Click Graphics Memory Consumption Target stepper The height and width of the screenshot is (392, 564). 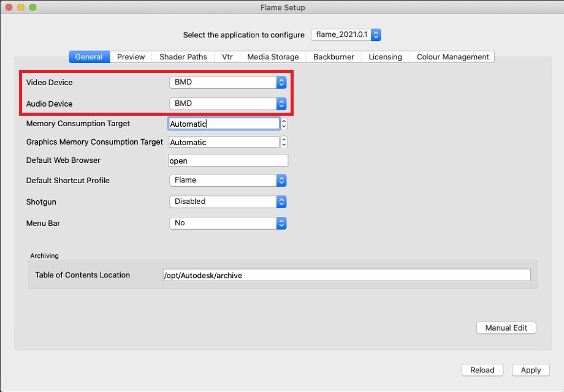pyautogui.click(x=284, y=142)
